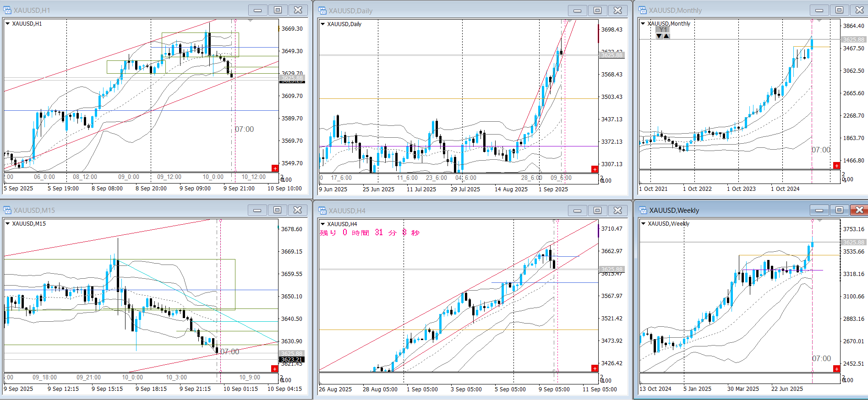The width and height of the screenshot is (868, 400).
Task: Open the XAUUSD,H4 chart dropdown triangle
Action: click(x=323, y=224)
